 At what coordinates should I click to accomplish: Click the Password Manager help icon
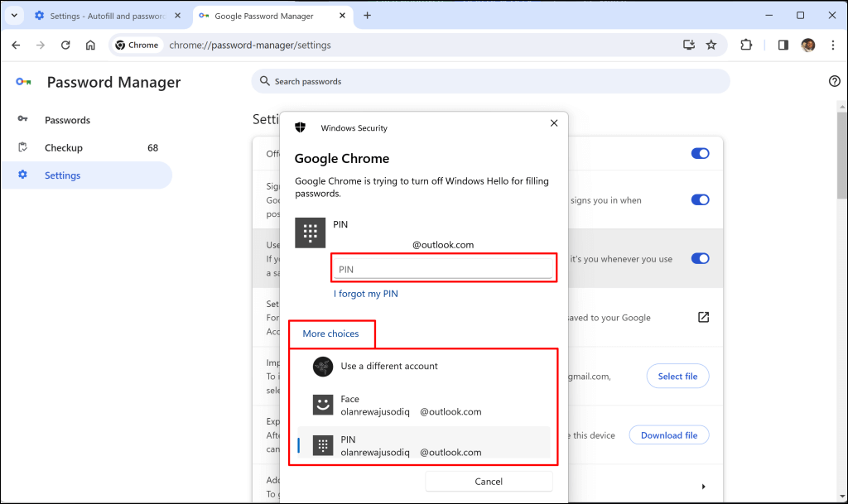tap(834, 81)
